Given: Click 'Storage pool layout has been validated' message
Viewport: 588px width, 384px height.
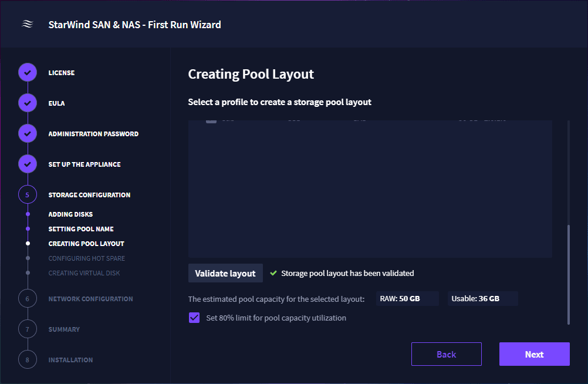Looking at the screenshot, I should tap(347, 273).
